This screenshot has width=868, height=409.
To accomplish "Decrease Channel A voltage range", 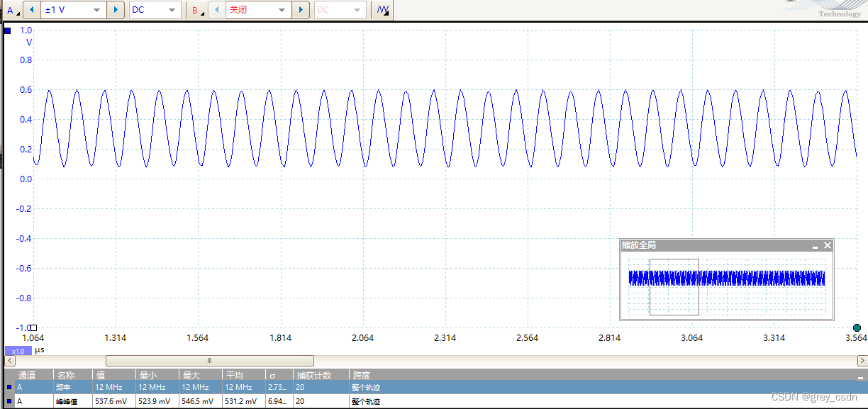I will tap(32, 10).
